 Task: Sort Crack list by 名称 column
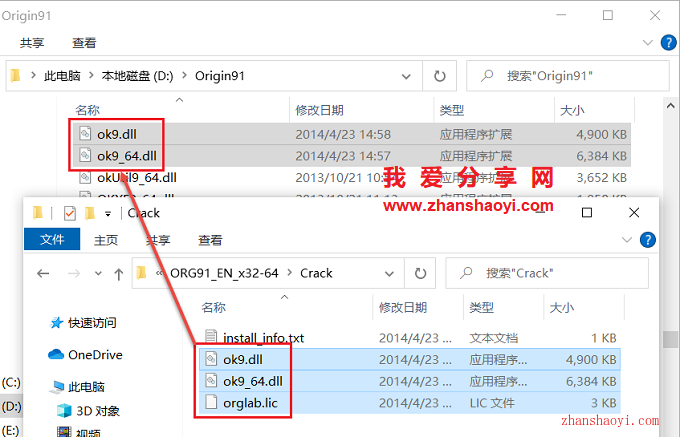point(213,307)
